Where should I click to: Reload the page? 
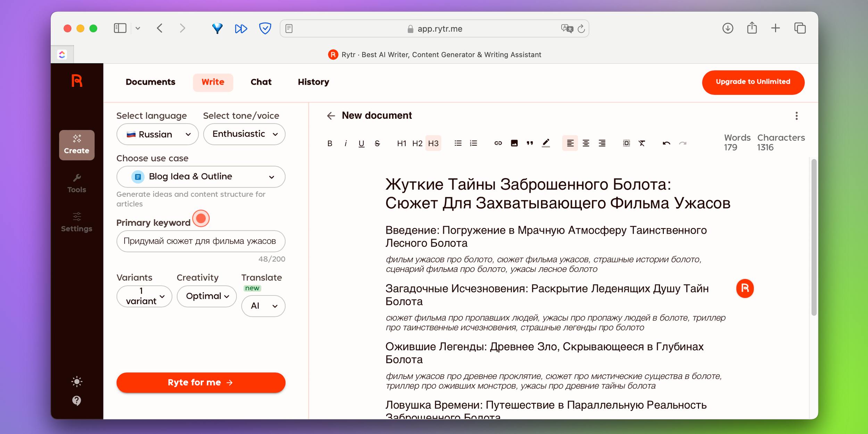pyautogui.click(x=581, y=28)
